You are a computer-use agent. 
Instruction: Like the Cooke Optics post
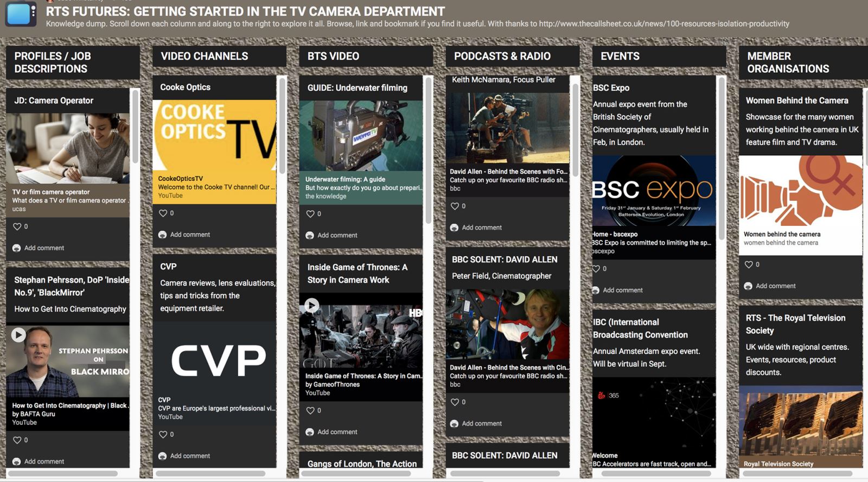point(163,213)
